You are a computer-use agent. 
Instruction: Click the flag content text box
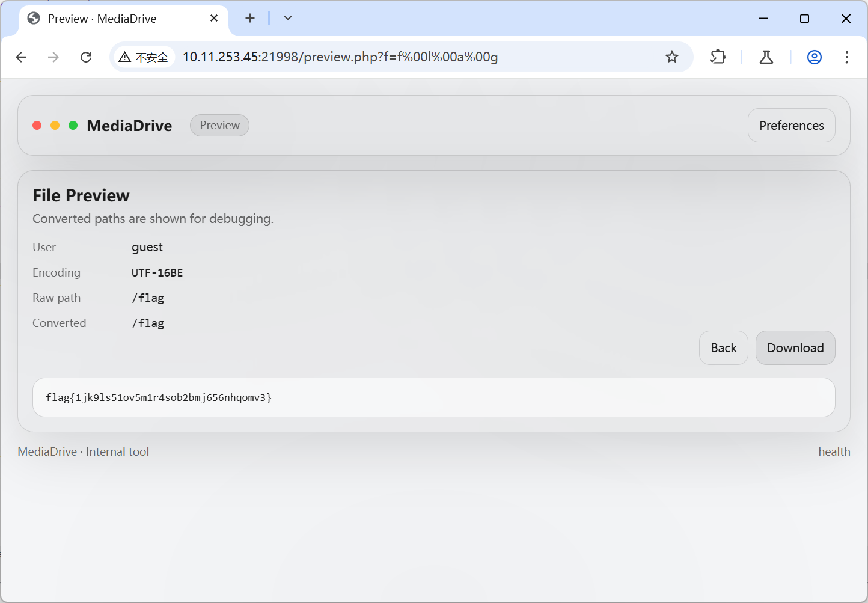click(x=433, y=397)
